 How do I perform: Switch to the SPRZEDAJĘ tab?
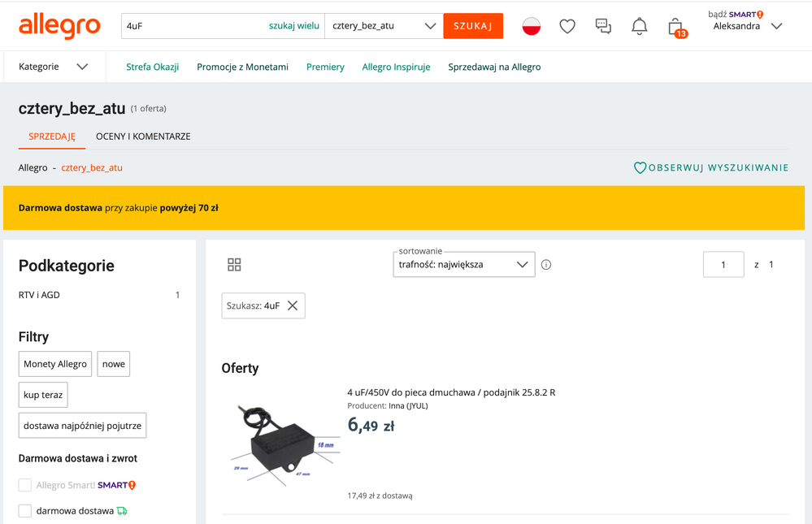52,136
